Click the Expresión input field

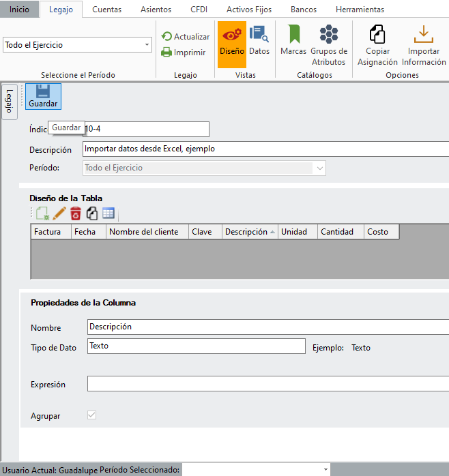tap(266, 385)
